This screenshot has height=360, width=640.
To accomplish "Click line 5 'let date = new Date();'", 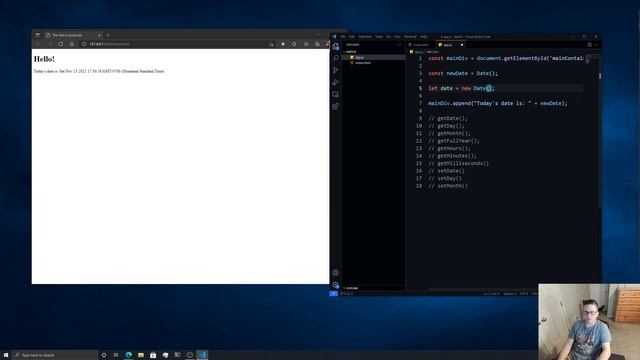I will (x=461, y=88).
